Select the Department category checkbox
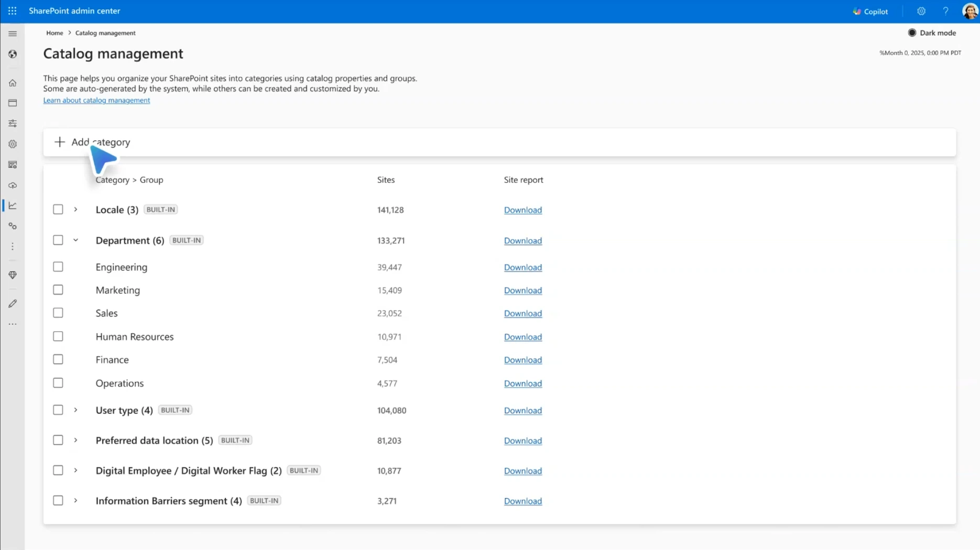Viewport: 980px width, 550px height. pos(58,240)
